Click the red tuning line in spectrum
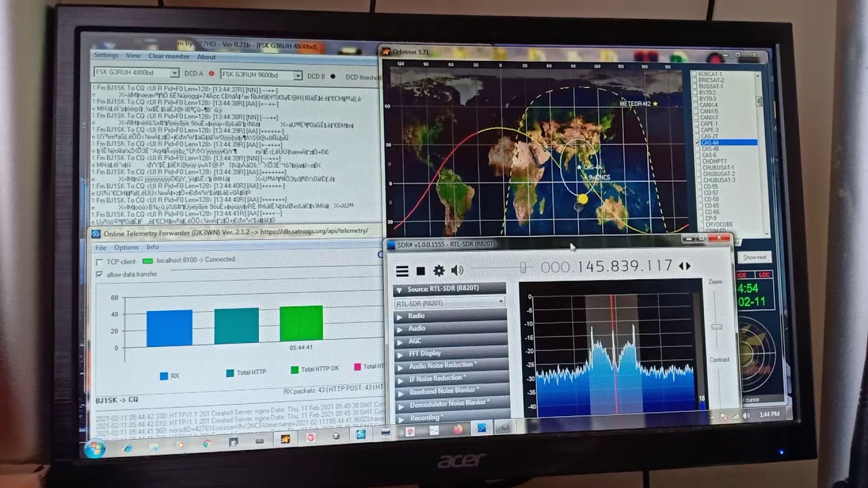The image size is (868, 488). coord(614,352)
